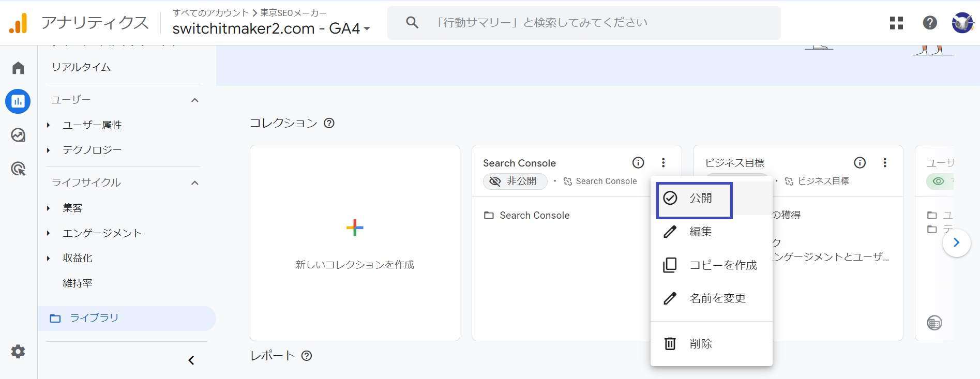Expand ユーザー属性 in the sidebar
Image resolution: width=980 pixels, height=379 pixels.
49,125
